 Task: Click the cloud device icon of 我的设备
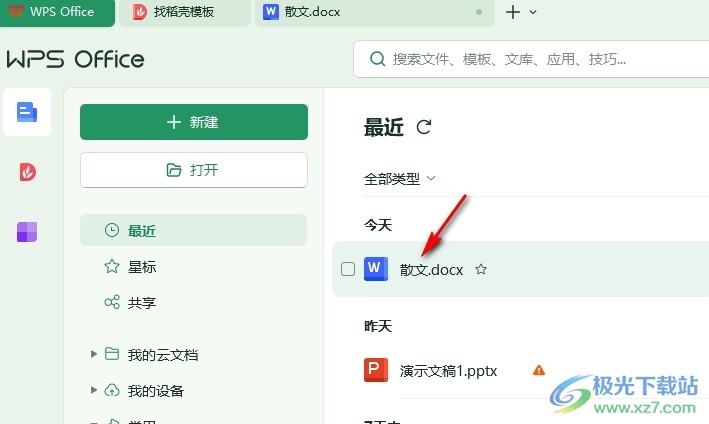pos(112,390)
